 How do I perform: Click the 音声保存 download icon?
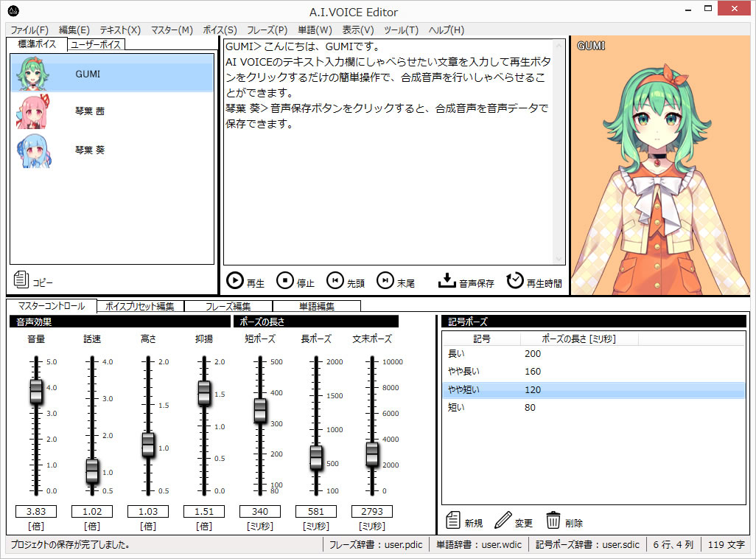(x=447, y=280)
